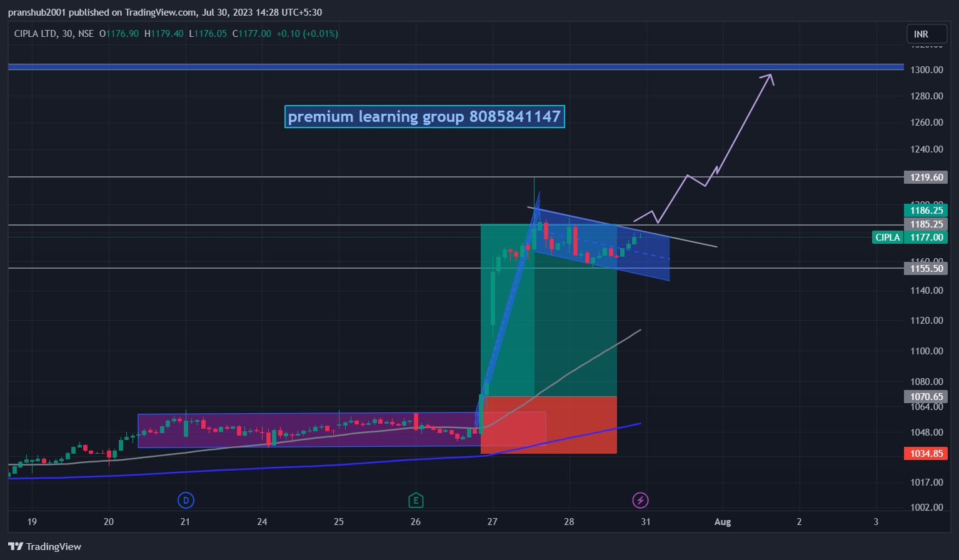Click the dividend D marker icon
Image resolution: width=959 pixels, height=560 pixels.
click(x=186, y=500)
